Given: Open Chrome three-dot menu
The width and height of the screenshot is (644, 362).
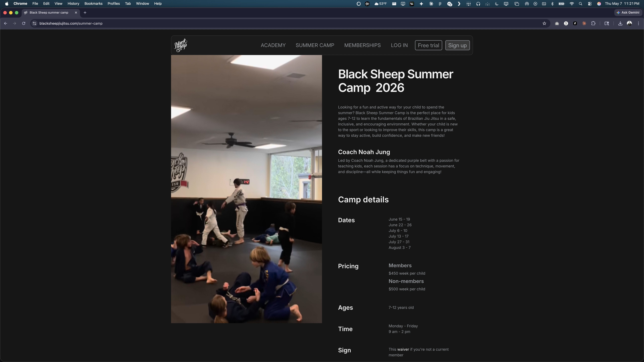Looking at the screenshot, I should [638, 24].
